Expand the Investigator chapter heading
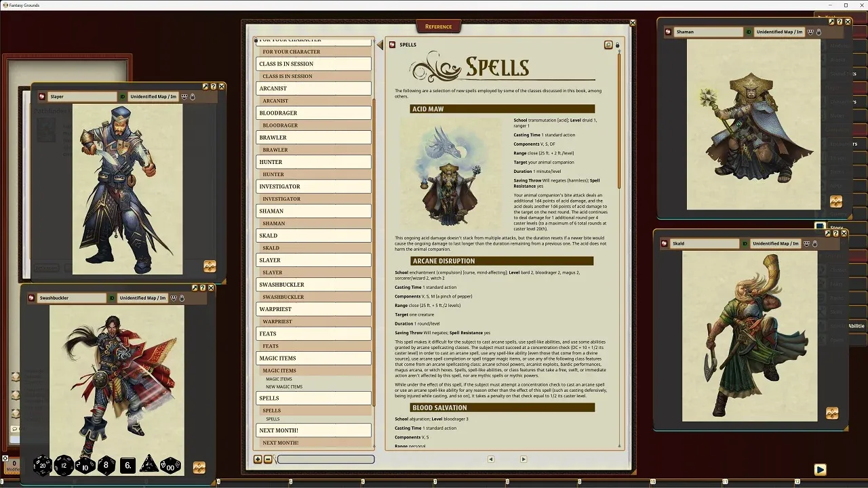 pos(315,186)
